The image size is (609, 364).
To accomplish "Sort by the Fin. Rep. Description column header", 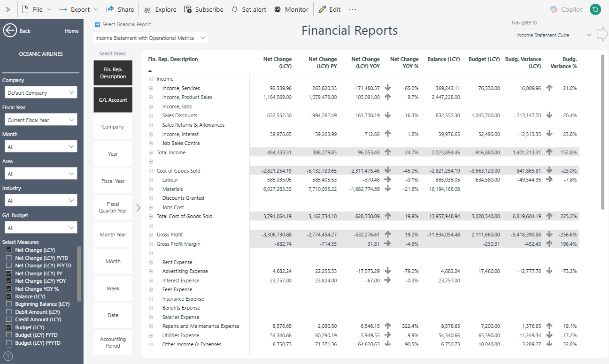I will [173, 59].
